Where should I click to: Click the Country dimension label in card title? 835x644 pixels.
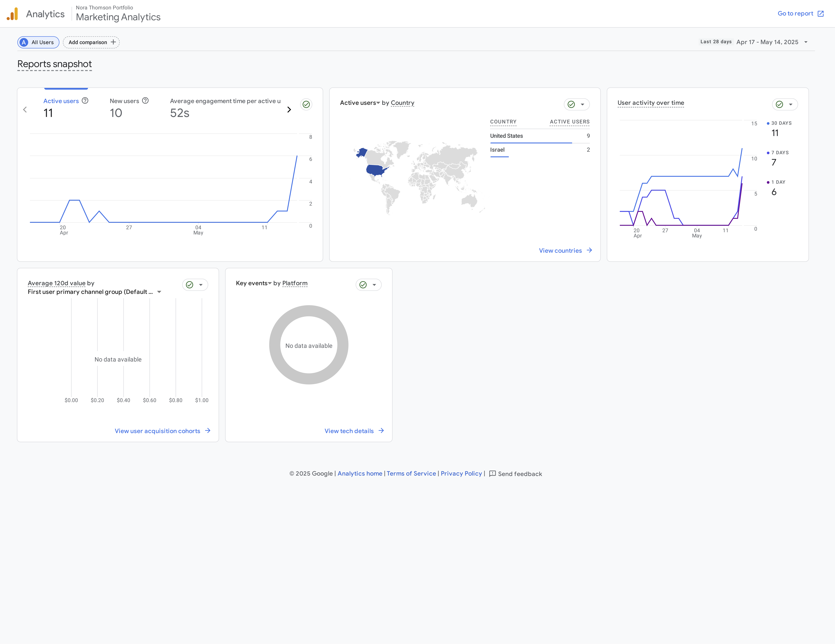click(403, 103)
